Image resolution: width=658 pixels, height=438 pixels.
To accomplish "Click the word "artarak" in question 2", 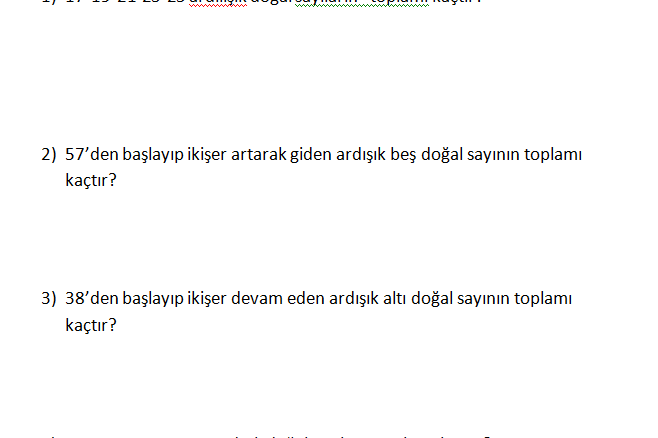I will pyautogui.click(x=258, y=154).
